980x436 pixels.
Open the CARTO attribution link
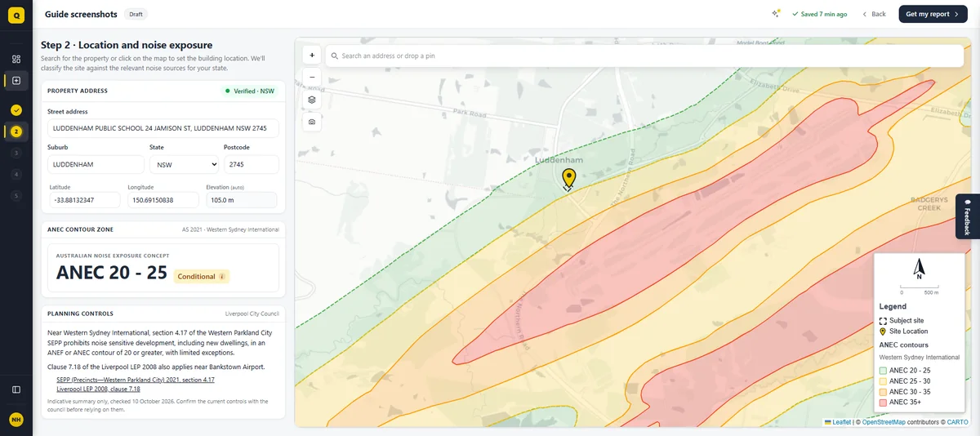click(957, 422)
